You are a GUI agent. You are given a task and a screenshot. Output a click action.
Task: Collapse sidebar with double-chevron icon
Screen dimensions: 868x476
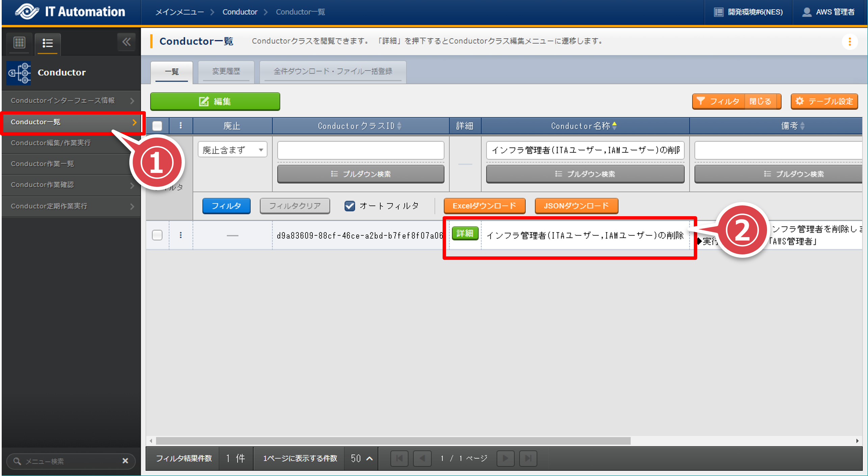[x=126, y=42]
